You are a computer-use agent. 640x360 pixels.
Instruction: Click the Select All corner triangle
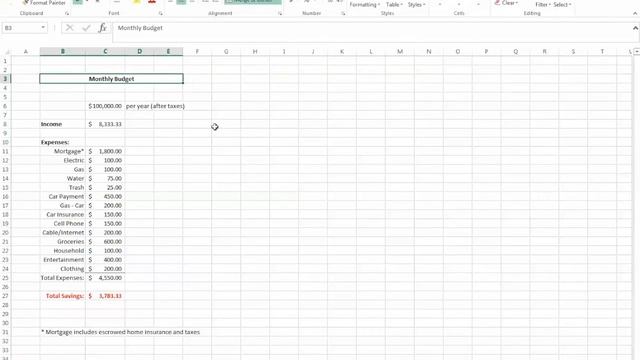point(7,51)
